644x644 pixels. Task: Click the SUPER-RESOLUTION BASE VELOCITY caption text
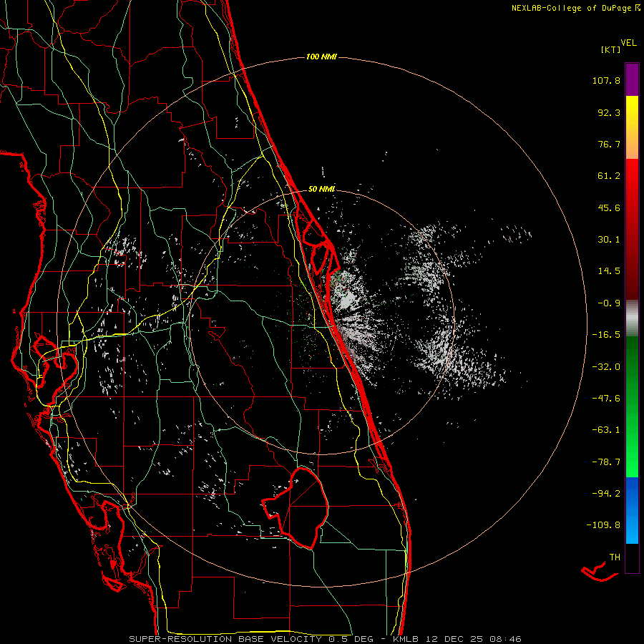[225, 639]
